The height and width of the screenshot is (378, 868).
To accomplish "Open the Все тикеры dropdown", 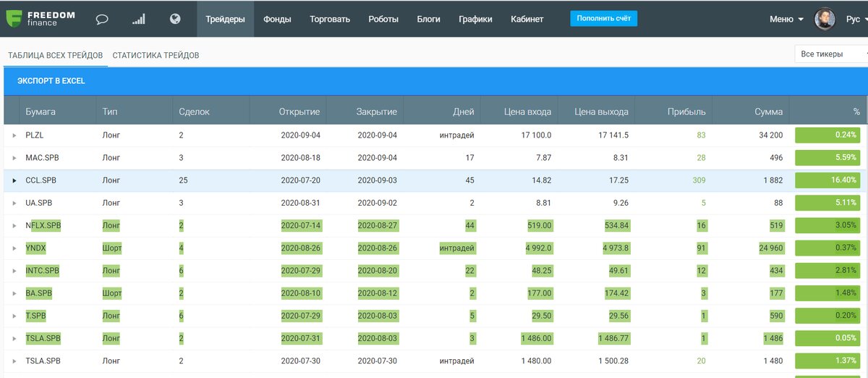I will pos(830,54).
